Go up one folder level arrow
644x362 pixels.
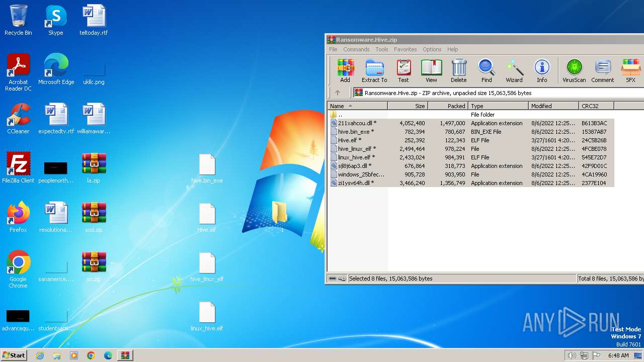(x=338, y=93)
